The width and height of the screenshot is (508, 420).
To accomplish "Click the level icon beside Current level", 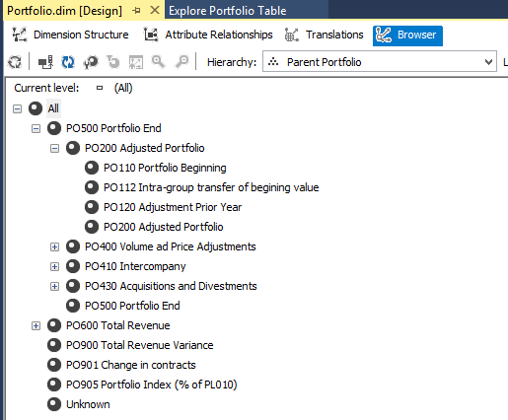I will pyautogui.click(x=100, y=88).
